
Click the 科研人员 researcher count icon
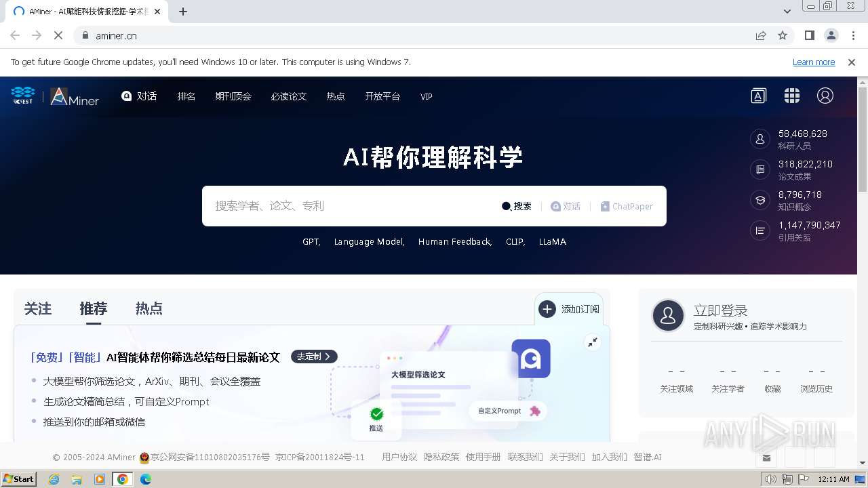pyautogui.click(x=760, y=139)
